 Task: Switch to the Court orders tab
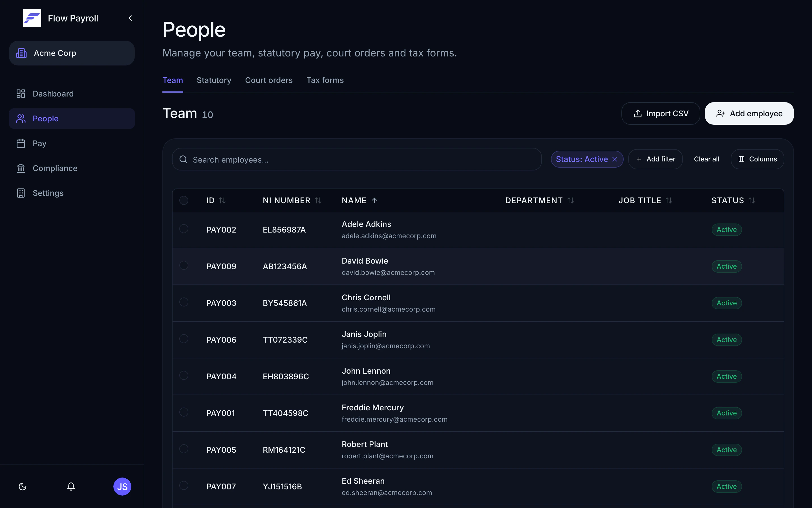click(x=269, y=80)
